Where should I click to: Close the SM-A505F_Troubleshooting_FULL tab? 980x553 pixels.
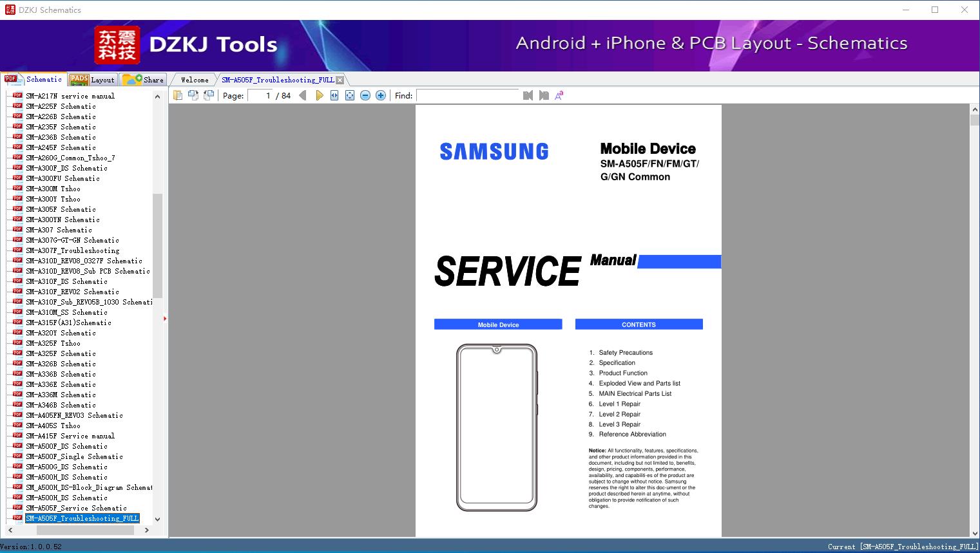pyautogui.click(x=340, y=80)
